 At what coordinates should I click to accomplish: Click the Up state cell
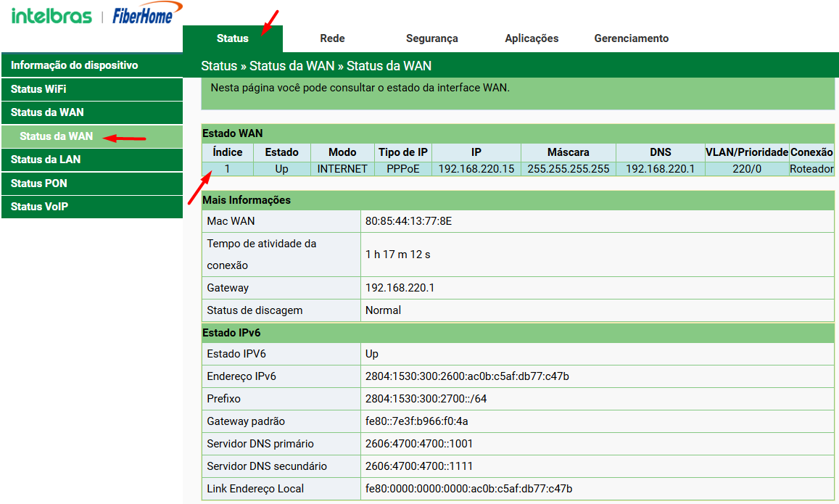(x=281, y=169)
